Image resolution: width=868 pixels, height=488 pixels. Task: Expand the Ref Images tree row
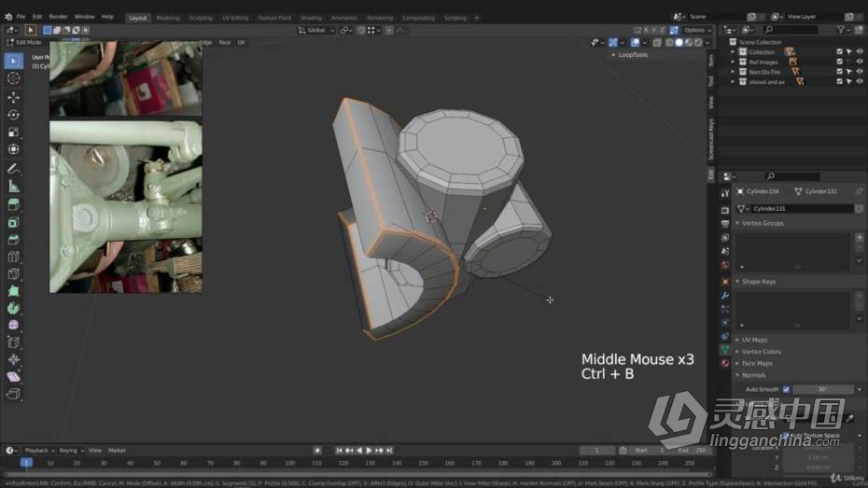tap(733, 62)
